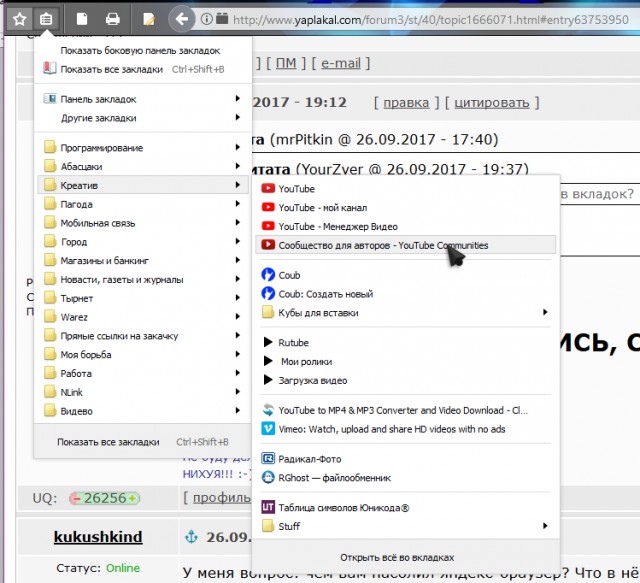Screen dimensions: 640x583
Task: Click the e-mail link on page
Action: (x=341, y=63)
